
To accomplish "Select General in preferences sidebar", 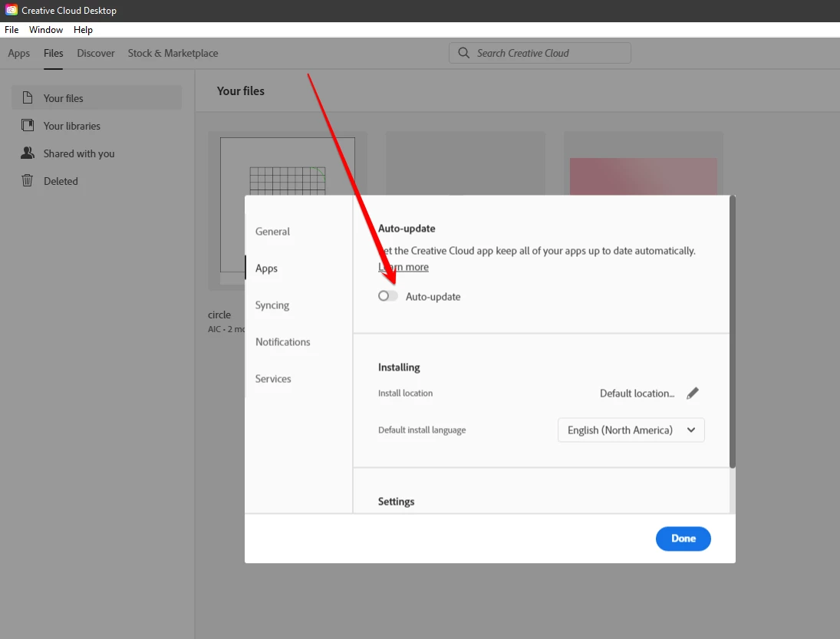I will pos(272,232).
